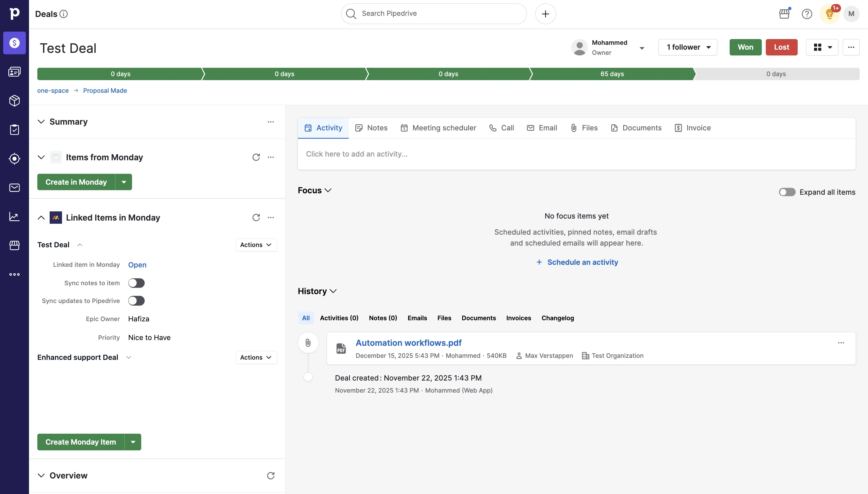868x494 pixels.
Task: Switch to the Email tab
Action: tap(542, 128)
